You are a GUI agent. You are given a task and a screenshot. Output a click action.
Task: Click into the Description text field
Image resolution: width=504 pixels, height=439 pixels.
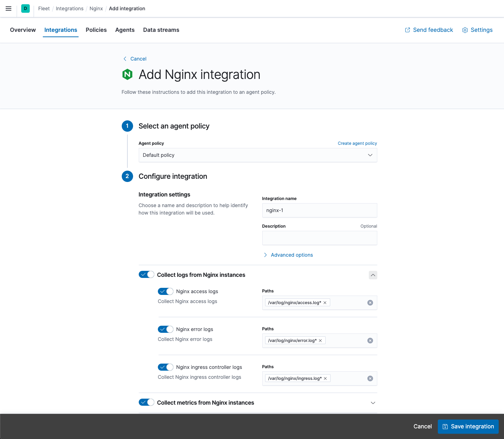coord(319,238)
